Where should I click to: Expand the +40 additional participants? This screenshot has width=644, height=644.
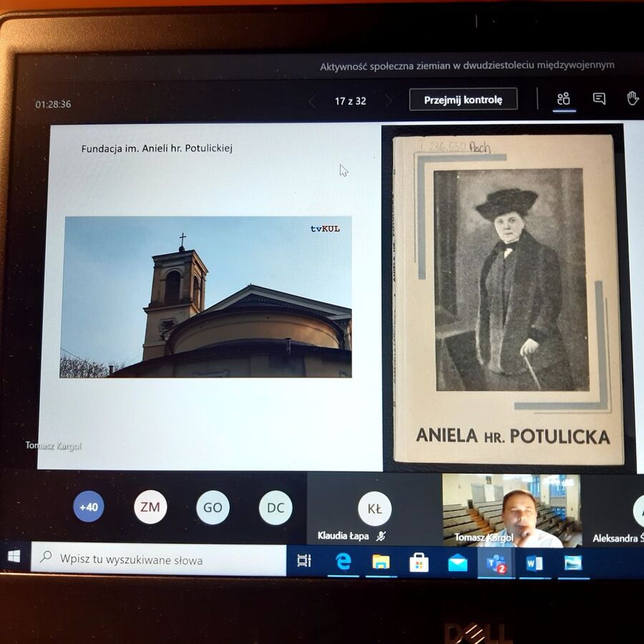pyautogui.click(x=89, y=507)
